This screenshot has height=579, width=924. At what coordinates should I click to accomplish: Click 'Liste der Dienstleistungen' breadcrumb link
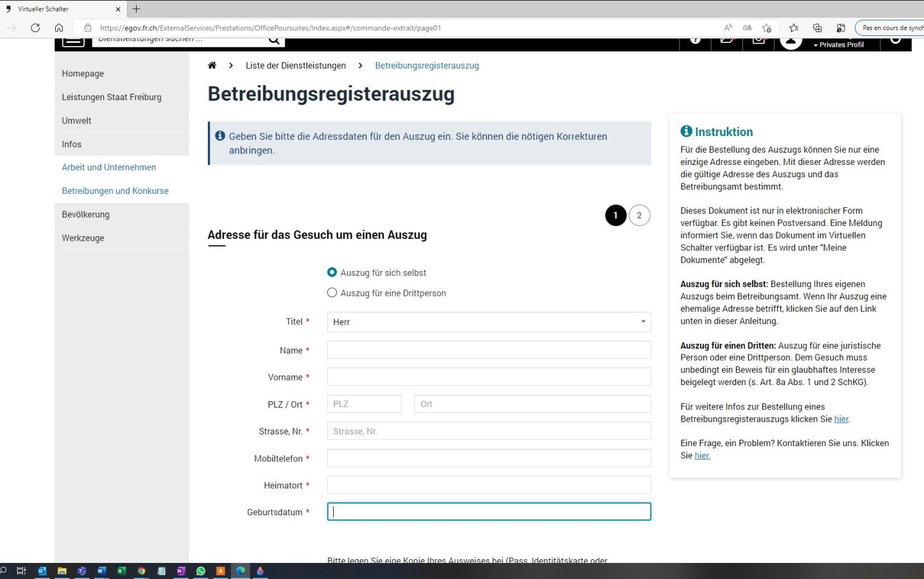click(x=295, y=65)
